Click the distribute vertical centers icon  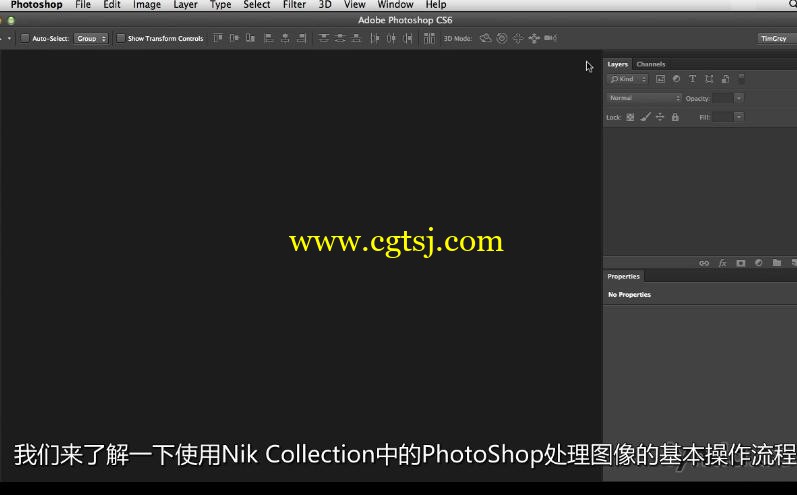tap(340, 38)
